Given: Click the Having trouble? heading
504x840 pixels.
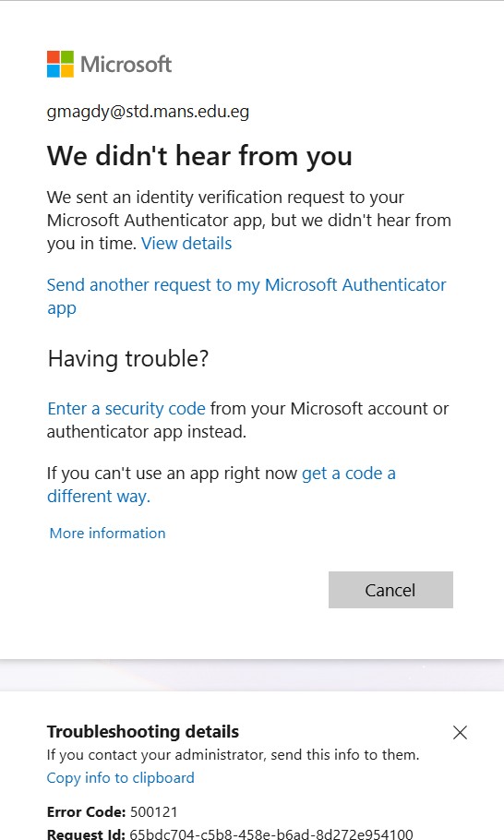Looking at the screenshot, I should pos(128,358).
